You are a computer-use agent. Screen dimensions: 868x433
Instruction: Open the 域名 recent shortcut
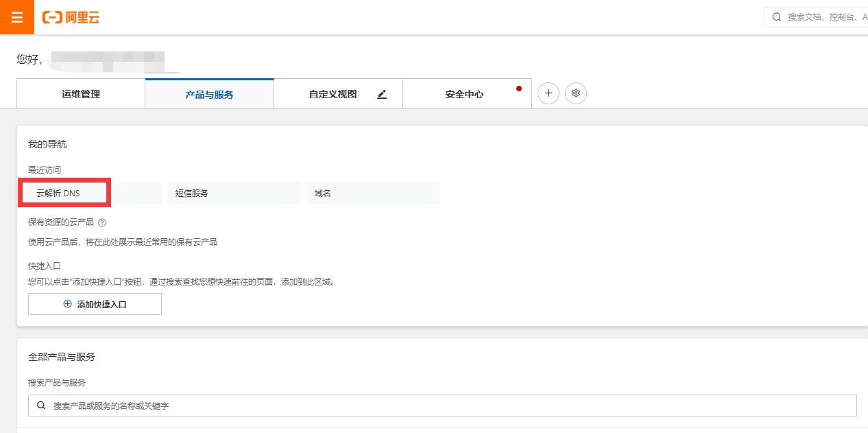click(372, 193)
